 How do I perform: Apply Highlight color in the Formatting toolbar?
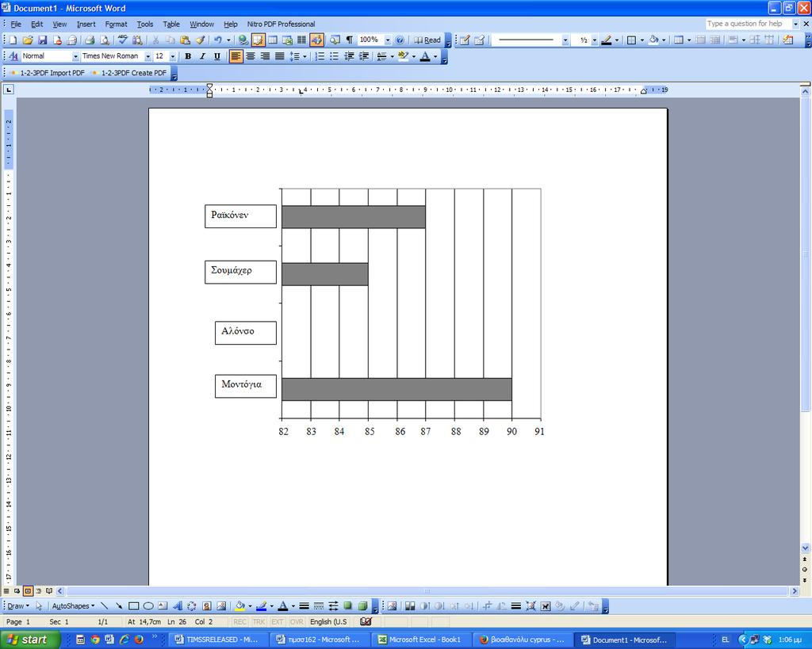[x=403, y=56]
